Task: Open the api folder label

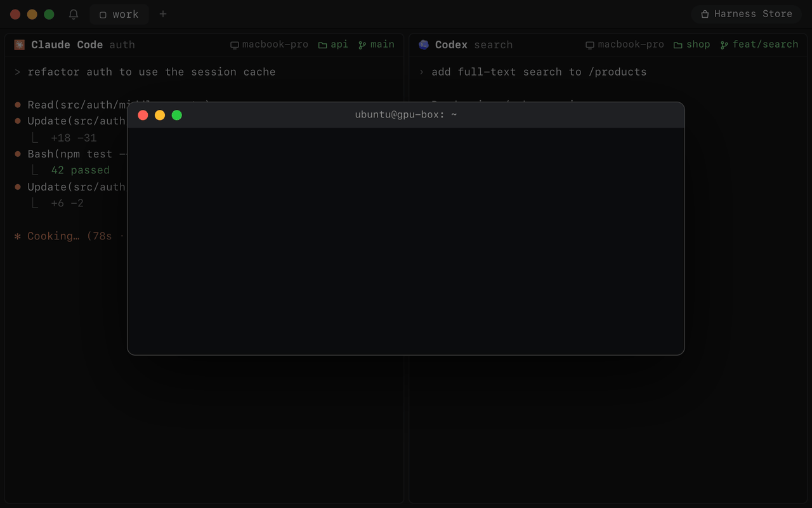Action: click(x=333, y=44)
